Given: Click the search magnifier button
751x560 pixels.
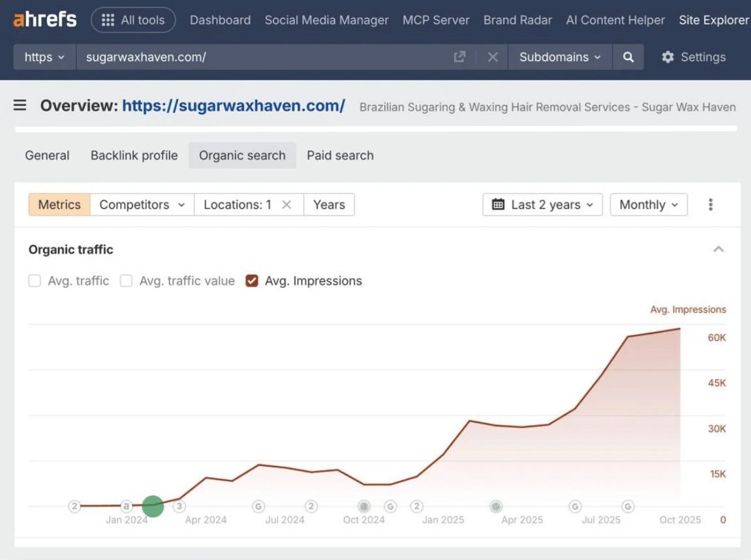Looking at the screenshot, I should tap(628, 57).
